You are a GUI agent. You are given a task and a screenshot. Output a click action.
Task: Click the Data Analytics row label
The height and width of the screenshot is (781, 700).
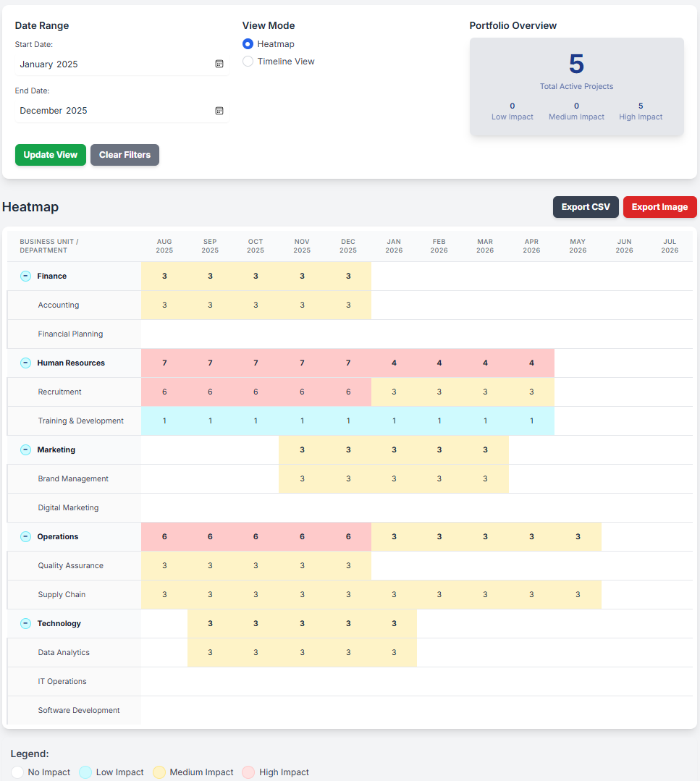(x=64, y=652)
